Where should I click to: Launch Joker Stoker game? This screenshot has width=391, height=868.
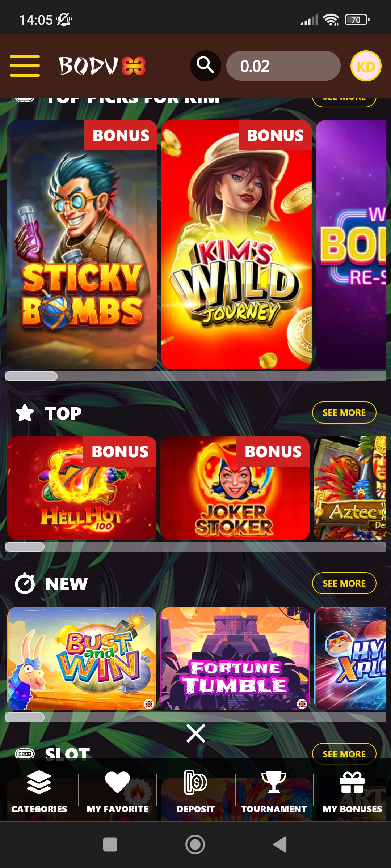click(235, 488)
